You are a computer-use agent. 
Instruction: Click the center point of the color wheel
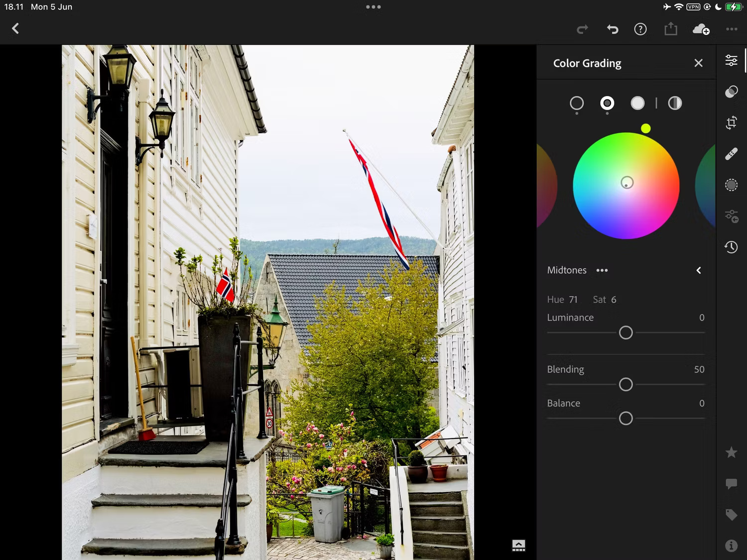(627, 183)
